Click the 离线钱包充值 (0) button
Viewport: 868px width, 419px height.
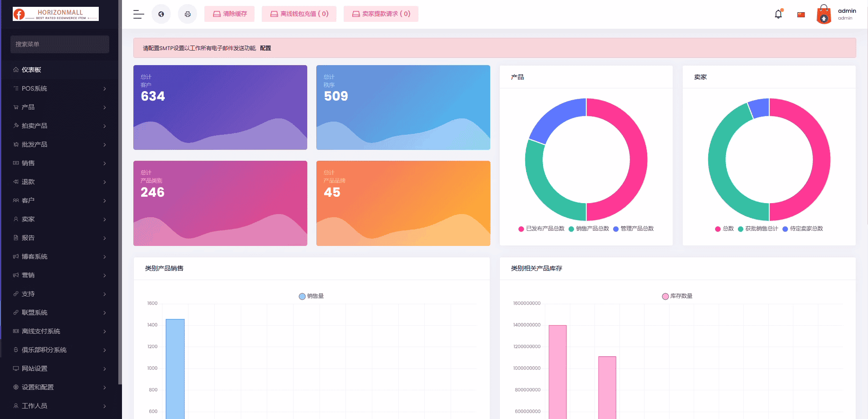(299, 14)
